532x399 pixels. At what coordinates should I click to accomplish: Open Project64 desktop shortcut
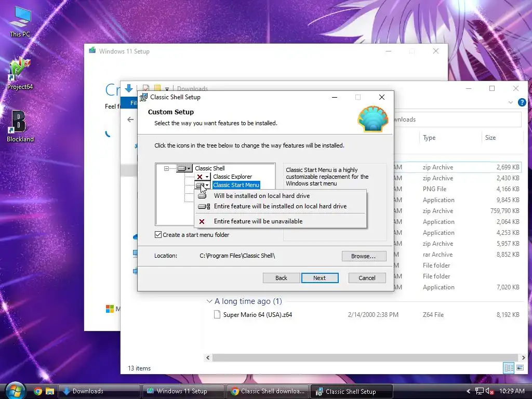point(20,74)
